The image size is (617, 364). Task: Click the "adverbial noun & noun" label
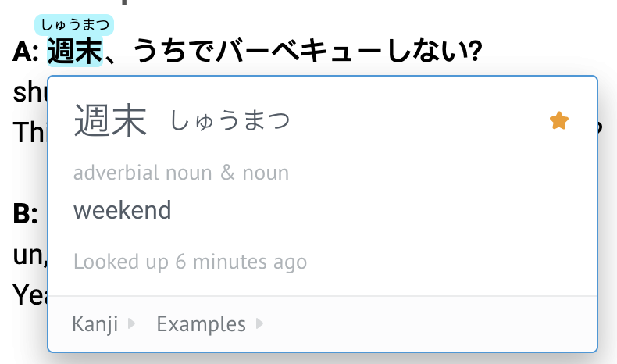tap(181, 173)
